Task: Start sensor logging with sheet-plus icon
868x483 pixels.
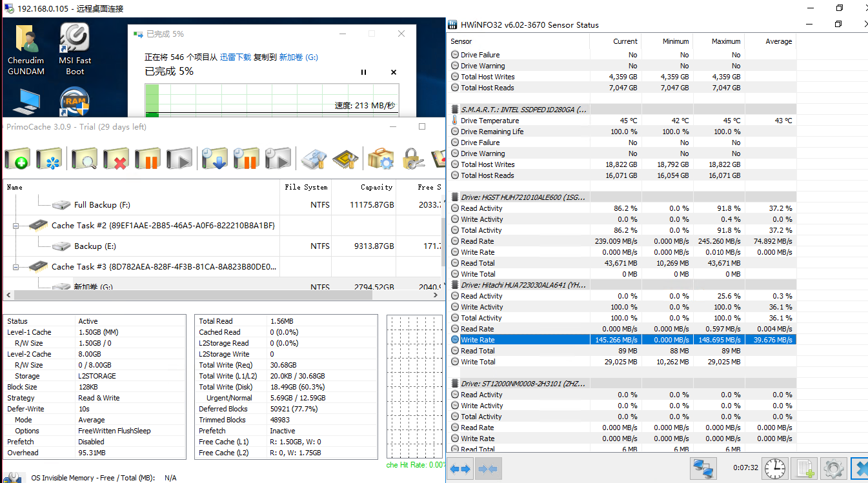Action: click(x=804, y=469)
